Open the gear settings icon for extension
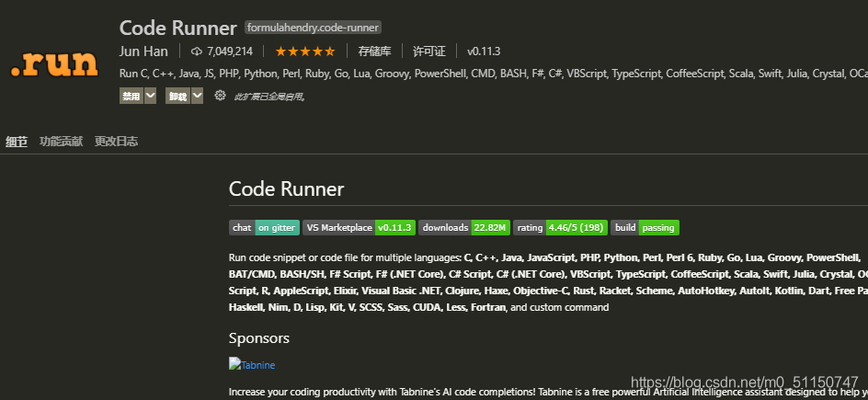Viewport: 868px width, 400px height. tap(220, 95)
